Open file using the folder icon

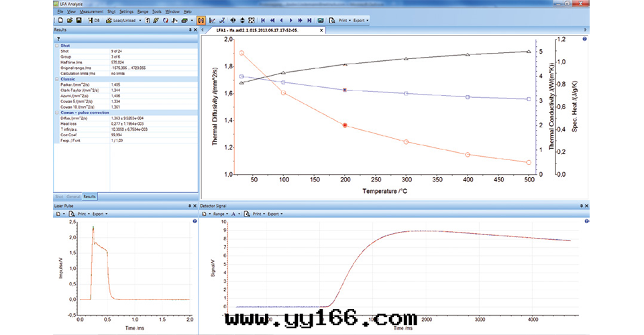click(70, 20)
